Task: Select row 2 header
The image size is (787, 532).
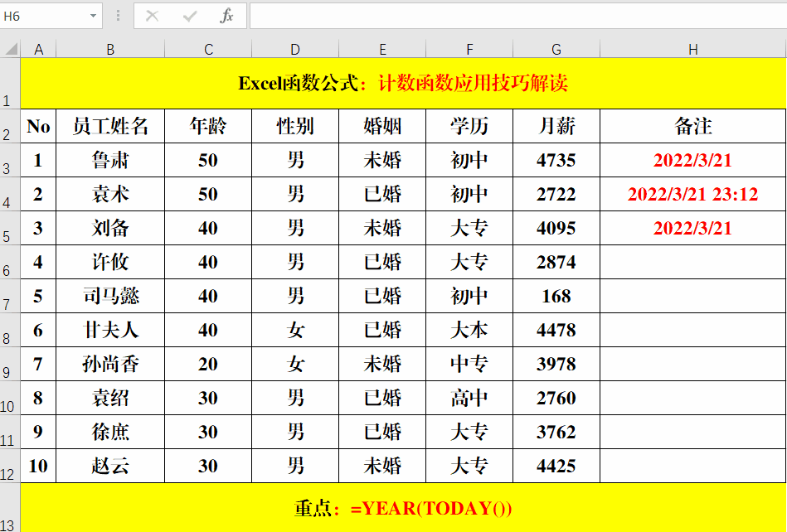Action: click(x=10, y=126)
